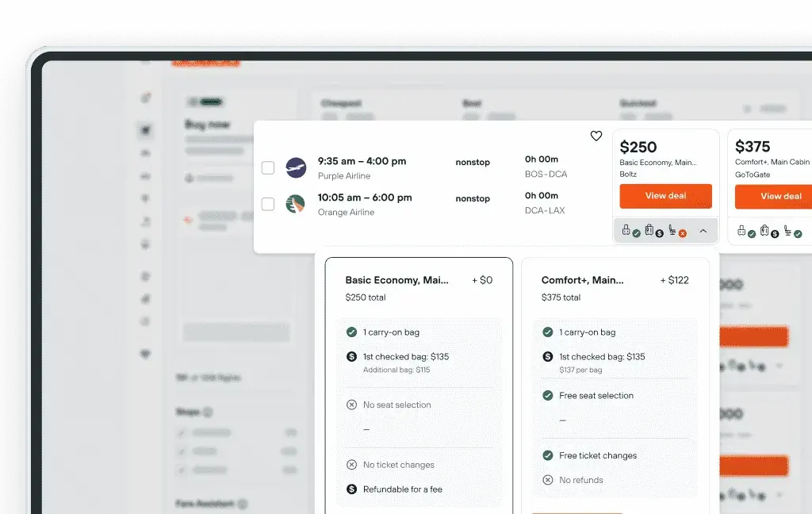Click the "No seat selection" text

[x=396, y=405]
